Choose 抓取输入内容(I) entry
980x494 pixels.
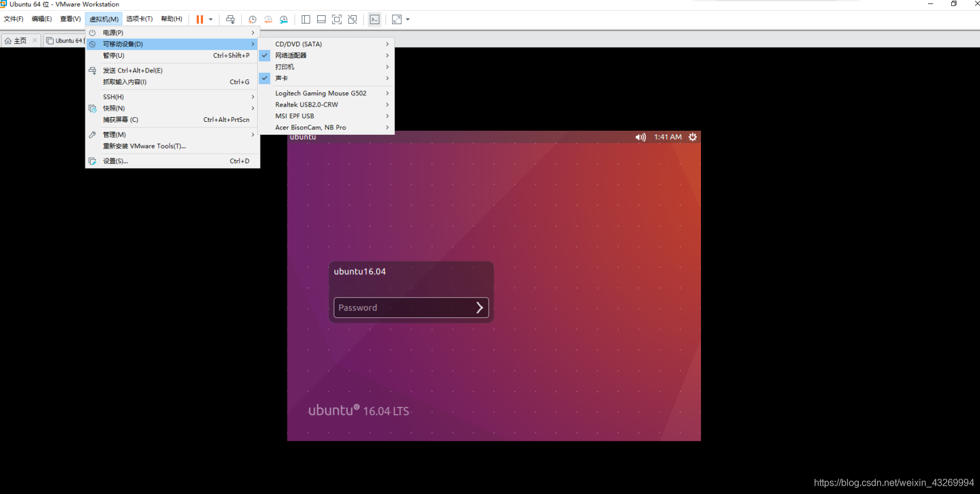172,82
